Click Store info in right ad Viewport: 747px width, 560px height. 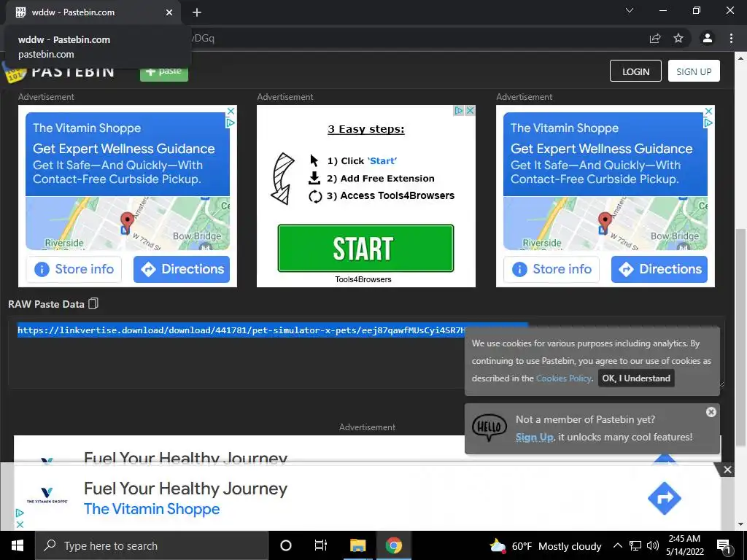(x=551, y=270)
